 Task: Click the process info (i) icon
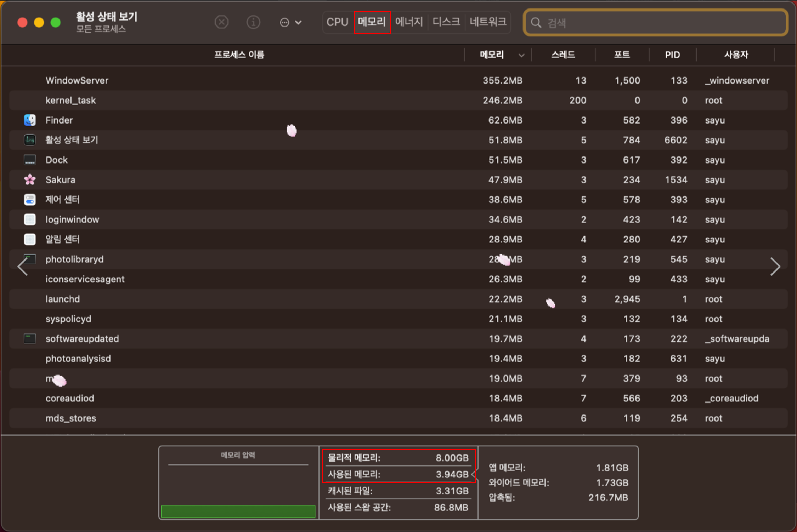coord(253,22)
